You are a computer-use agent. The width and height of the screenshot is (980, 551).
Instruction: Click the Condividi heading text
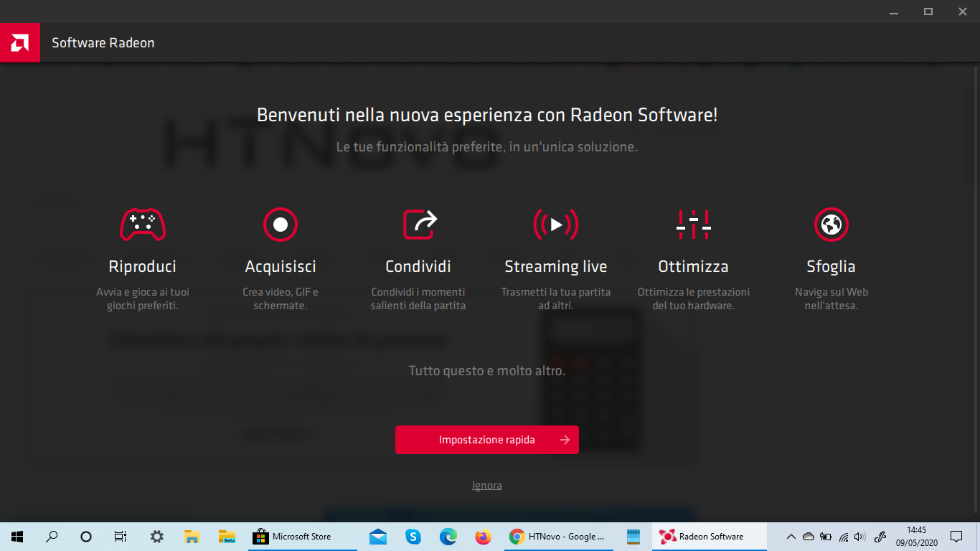[418, 266]
